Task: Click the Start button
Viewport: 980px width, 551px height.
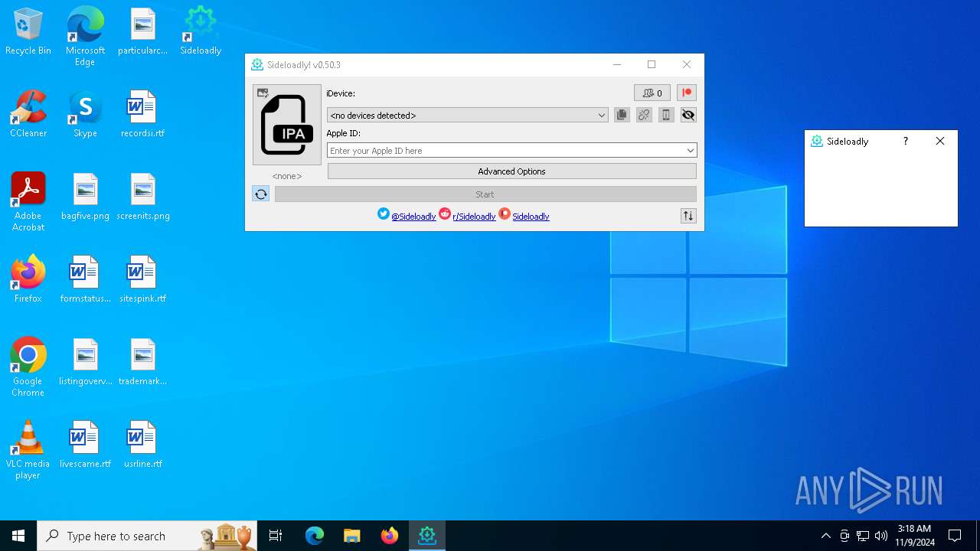Action: pyautogui.click(x=485, y=194)
